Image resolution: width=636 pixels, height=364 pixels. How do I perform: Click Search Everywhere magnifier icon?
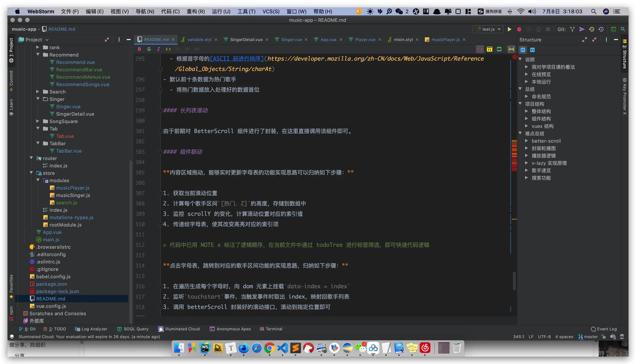pos(623,29)
